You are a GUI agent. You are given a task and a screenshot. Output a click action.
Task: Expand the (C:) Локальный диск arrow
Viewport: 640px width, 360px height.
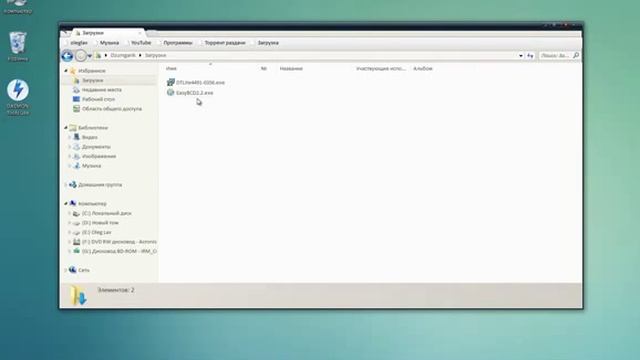coord(69,213)
